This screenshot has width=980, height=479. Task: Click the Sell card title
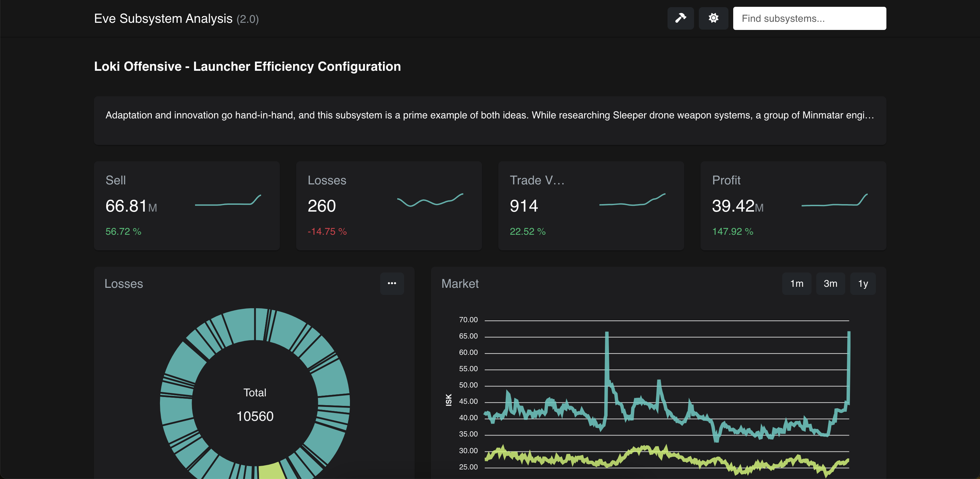pyautogui.click(x=115, y=180)
